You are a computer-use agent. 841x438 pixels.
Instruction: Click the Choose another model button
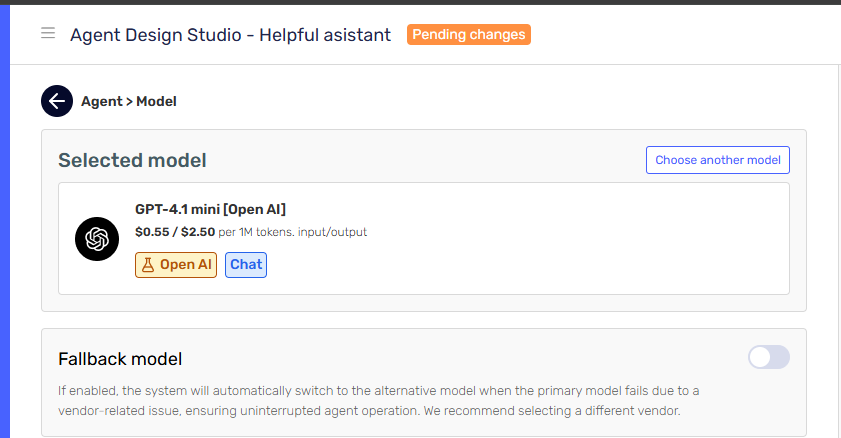718,160
